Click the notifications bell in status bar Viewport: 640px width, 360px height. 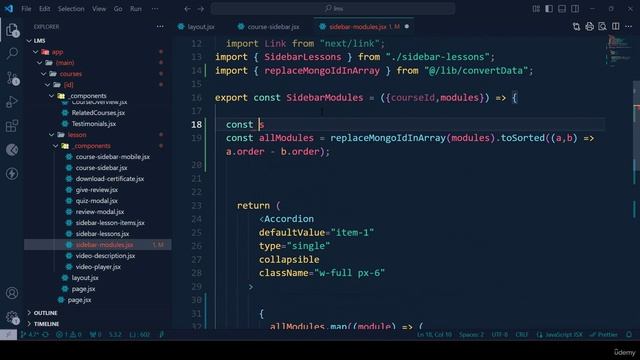629,335
